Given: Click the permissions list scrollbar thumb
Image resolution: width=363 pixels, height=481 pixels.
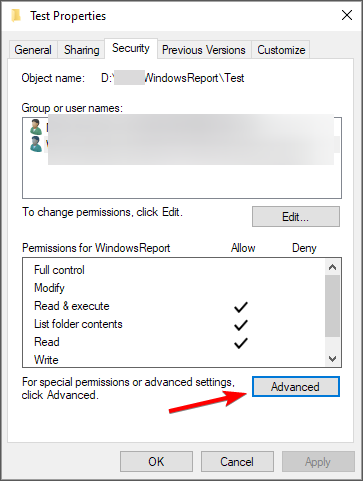Looking at the screenshot, I should point(332,306).
